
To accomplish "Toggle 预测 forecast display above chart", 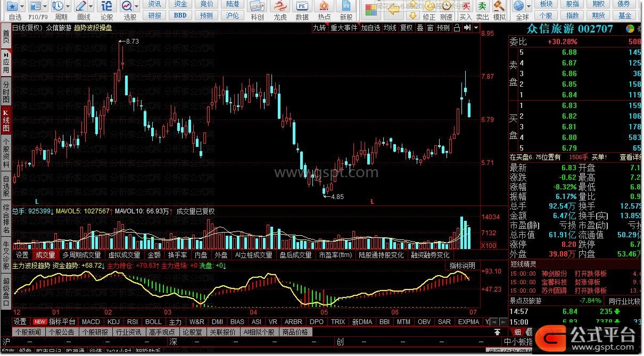I will tap(443, 28).
